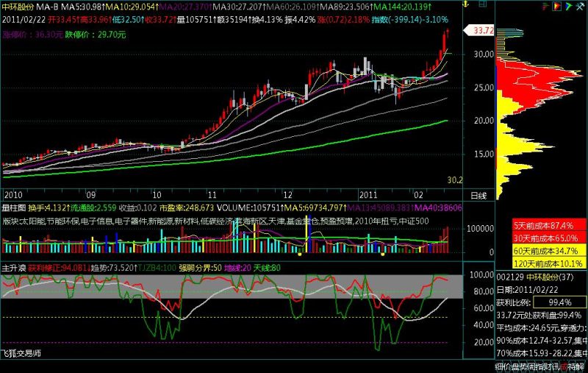Switch to the 解 tab
Image resolution: width=588 pixels, height=373 pixels.
pos(580,367)
